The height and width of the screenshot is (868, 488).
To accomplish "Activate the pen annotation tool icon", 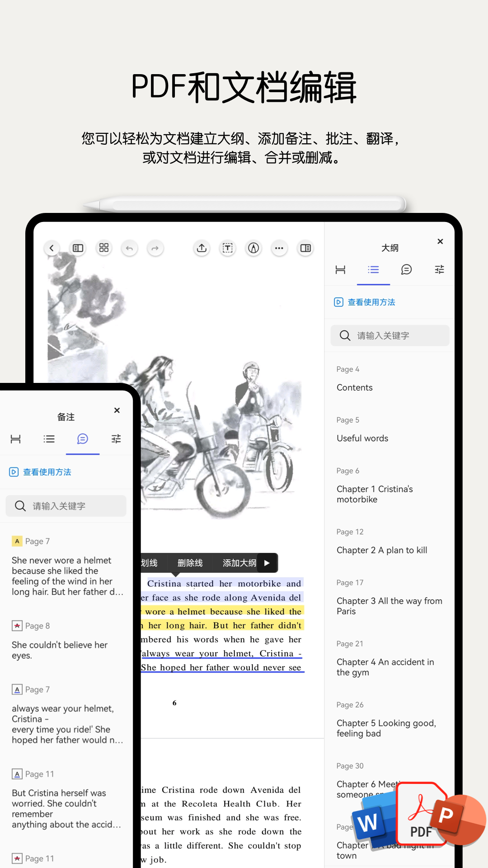I will [x=253, y=248].
